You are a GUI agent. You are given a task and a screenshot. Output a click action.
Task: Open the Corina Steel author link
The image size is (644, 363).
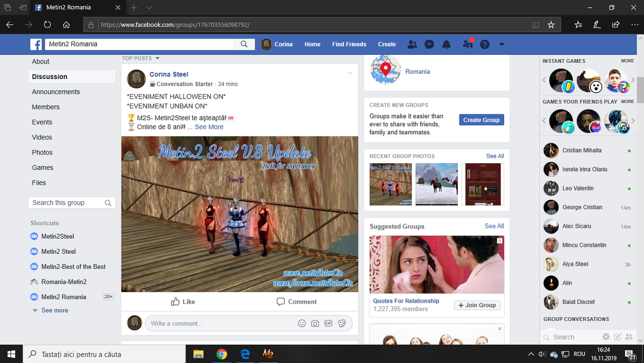point(169,74)
